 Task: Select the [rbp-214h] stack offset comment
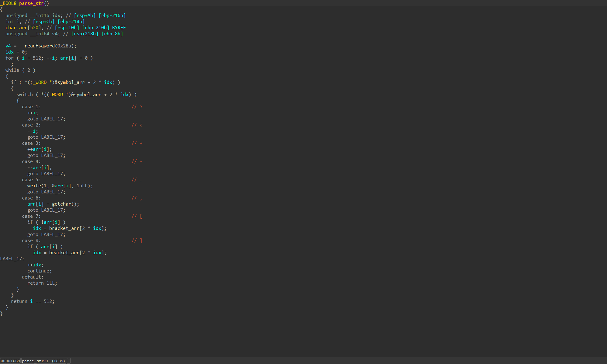(71, 22)
